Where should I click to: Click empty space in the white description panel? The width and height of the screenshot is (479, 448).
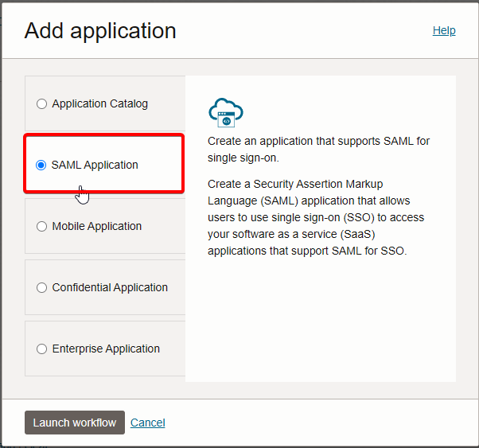click(x=320, y=321)
